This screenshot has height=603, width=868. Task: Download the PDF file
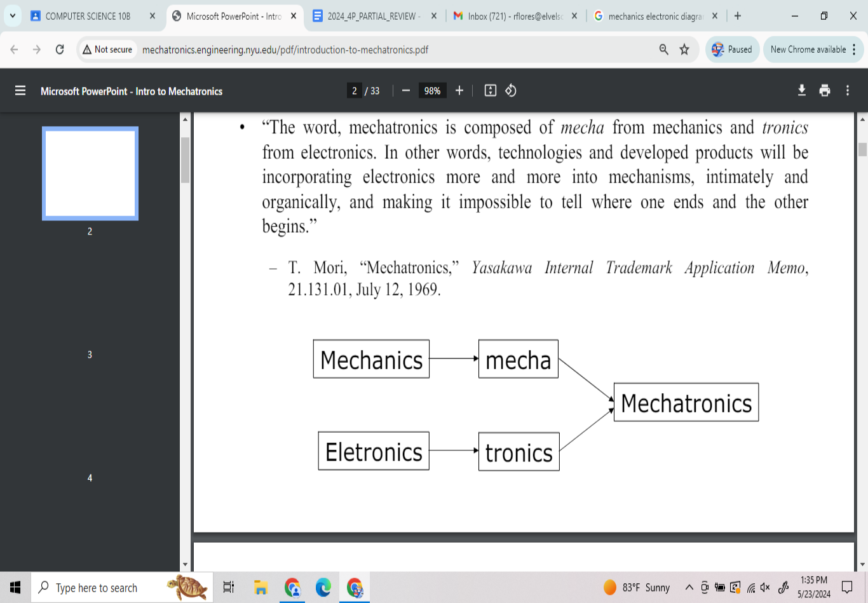point(802,91)
